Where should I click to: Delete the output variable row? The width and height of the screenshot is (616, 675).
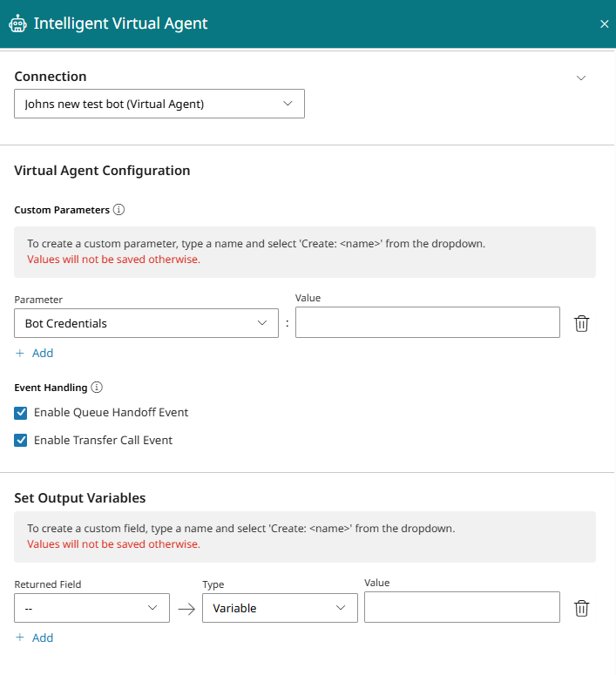(x=581, y=608)
